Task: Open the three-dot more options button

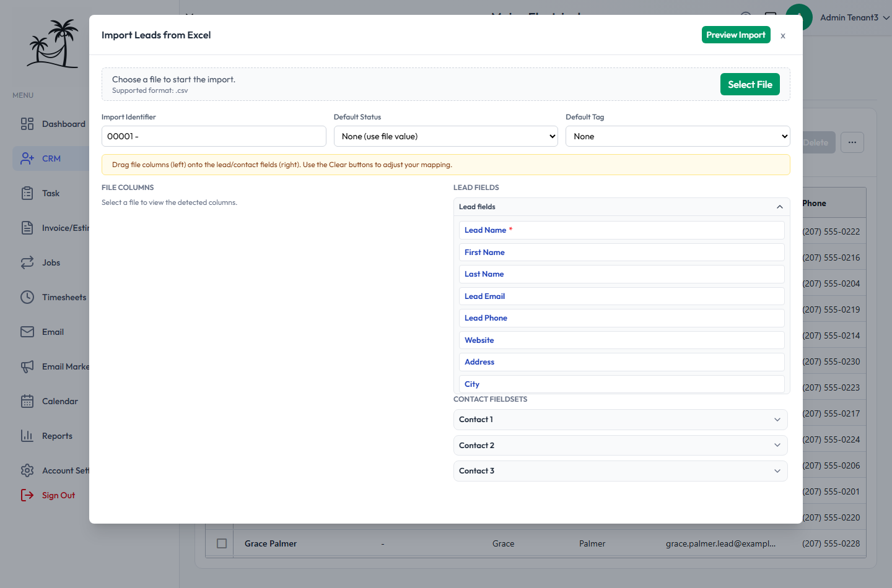Action: tap(852, 142)
